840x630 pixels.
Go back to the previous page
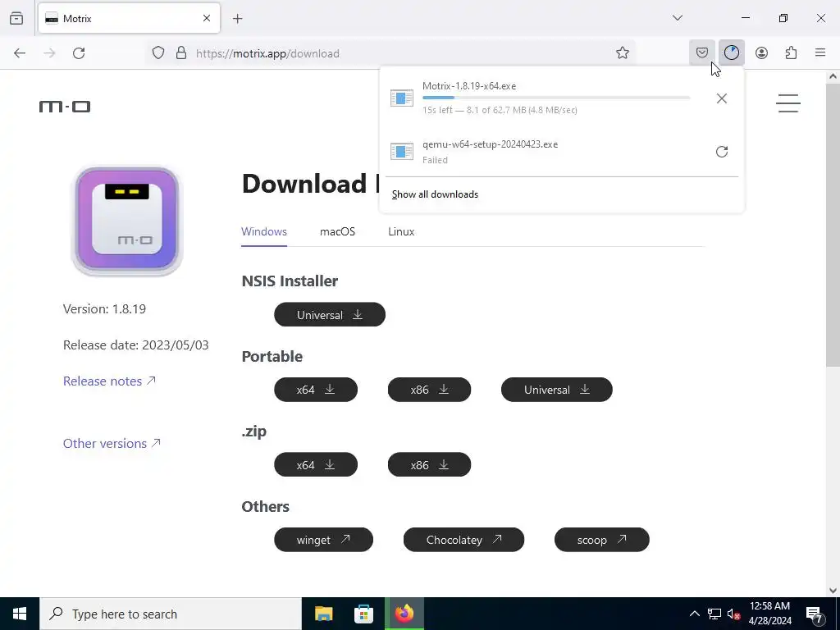point(20,53)
